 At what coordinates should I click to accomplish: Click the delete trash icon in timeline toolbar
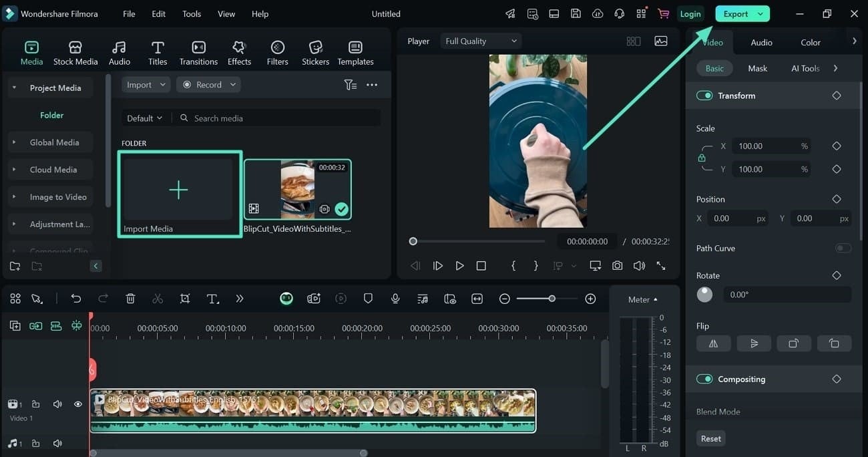pos(131,299)
